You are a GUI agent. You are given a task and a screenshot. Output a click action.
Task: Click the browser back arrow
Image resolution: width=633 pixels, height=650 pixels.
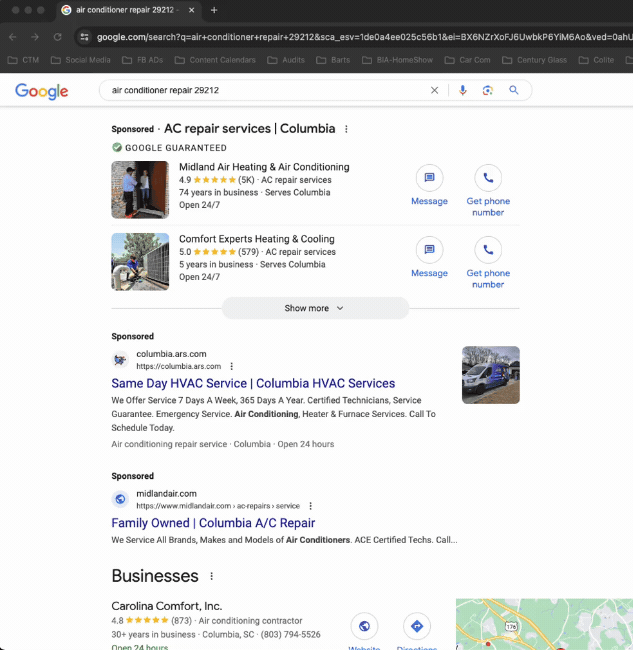13,37
